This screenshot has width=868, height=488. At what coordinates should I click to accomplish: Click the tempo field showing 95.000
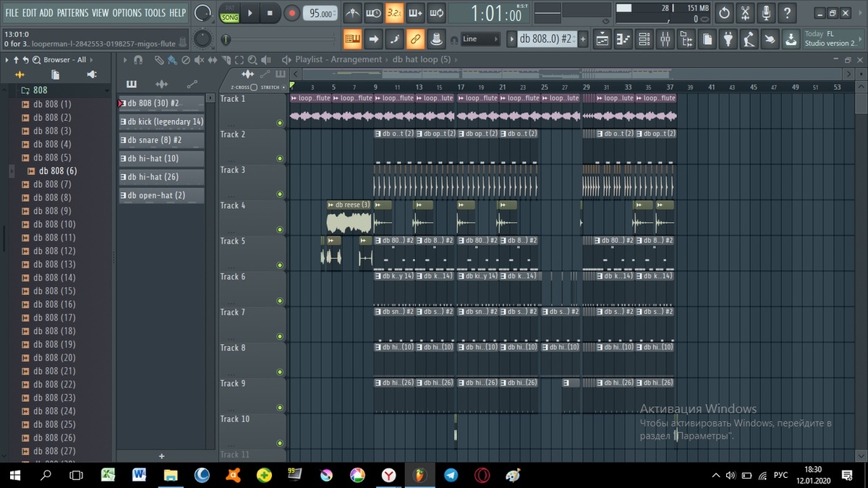pos(320,13)
